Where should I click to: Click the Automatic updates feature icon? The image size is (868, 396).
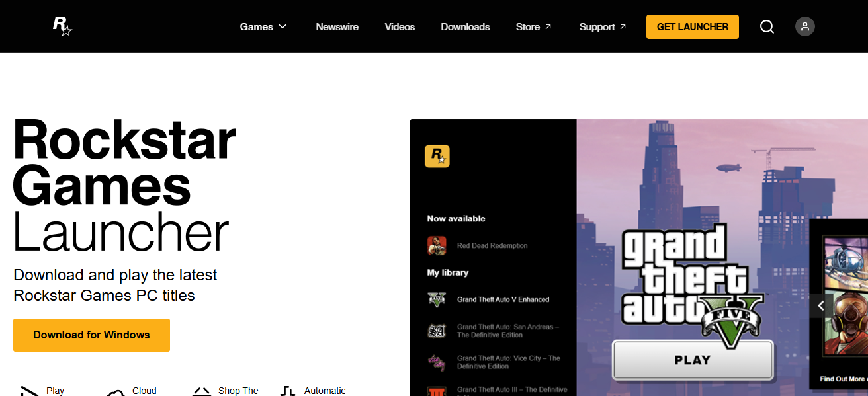tap(288, 391)
